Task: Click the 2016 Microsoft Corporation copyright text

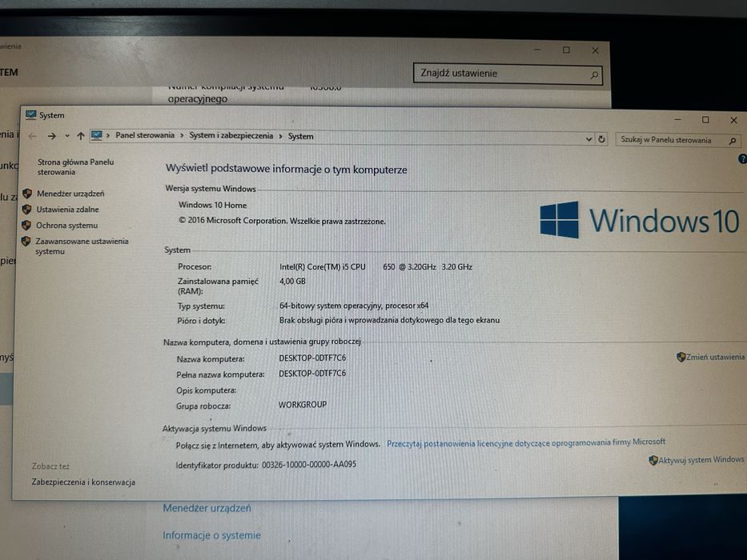Action: [282, 221]
